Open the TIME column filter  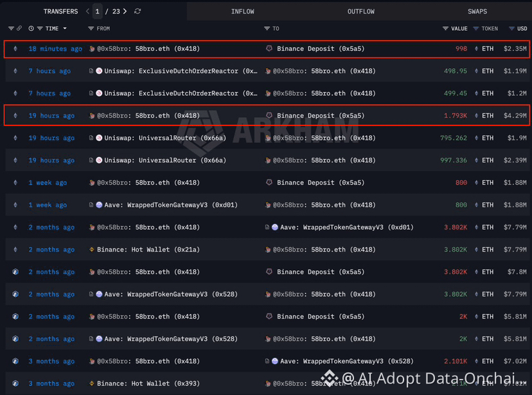click(x=40, y=28)
